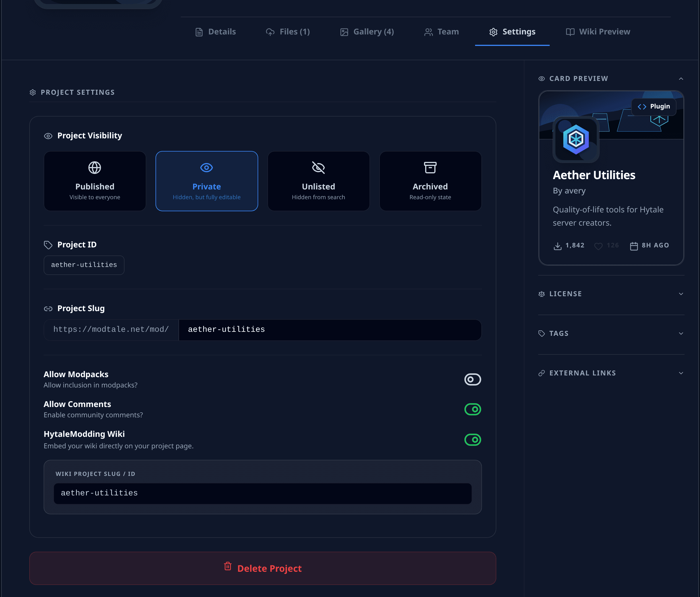Click the image icon beside Gallery
Image resolution: width=700 pixels, height=597 pixels.
[x=344, y=32]
